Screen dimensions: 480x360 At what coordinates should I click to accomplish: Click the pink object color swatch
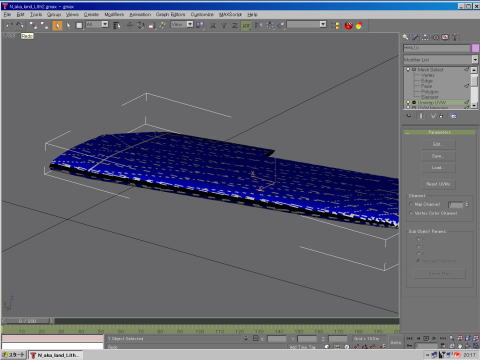point(475,48)
